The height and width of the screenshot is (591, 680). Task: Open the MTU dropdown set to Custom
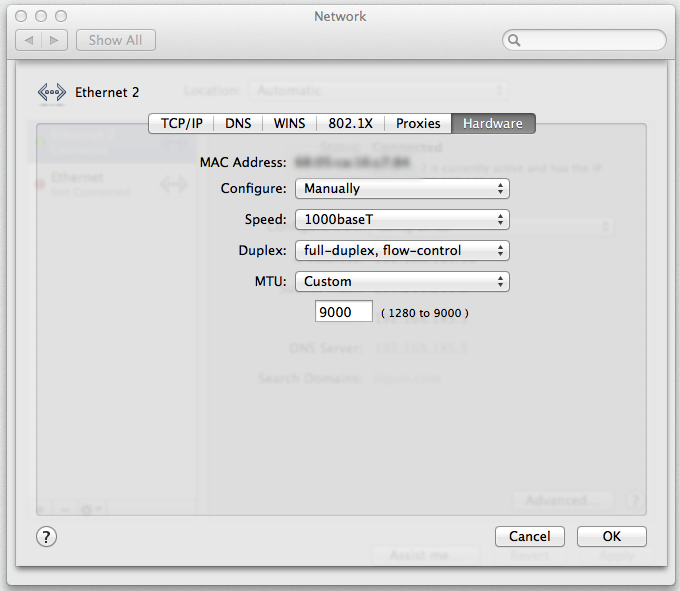(x=402, y=281)
